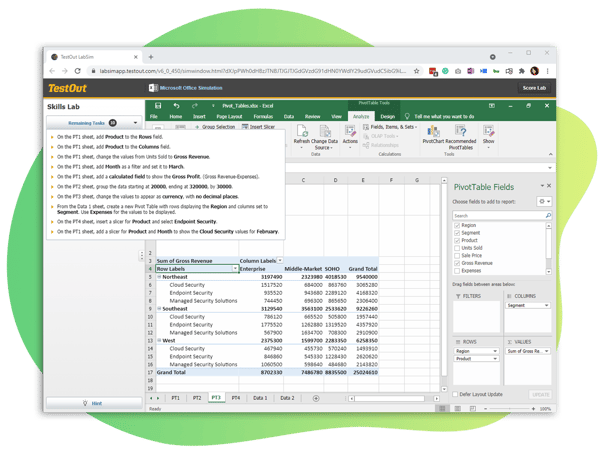Screen dimensions: 600x454
Task: Click the Show ribbon icon
Action: pos(488,131)
